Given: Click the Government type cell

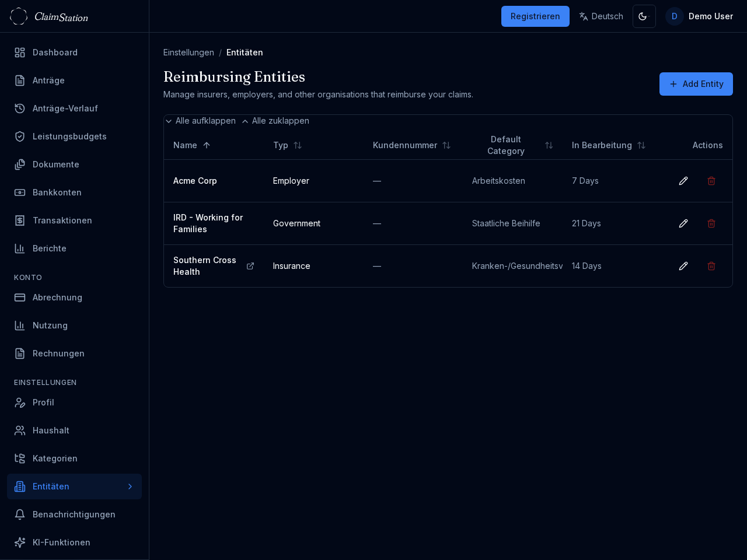Looking at the screenshot, I should point(296,223).
